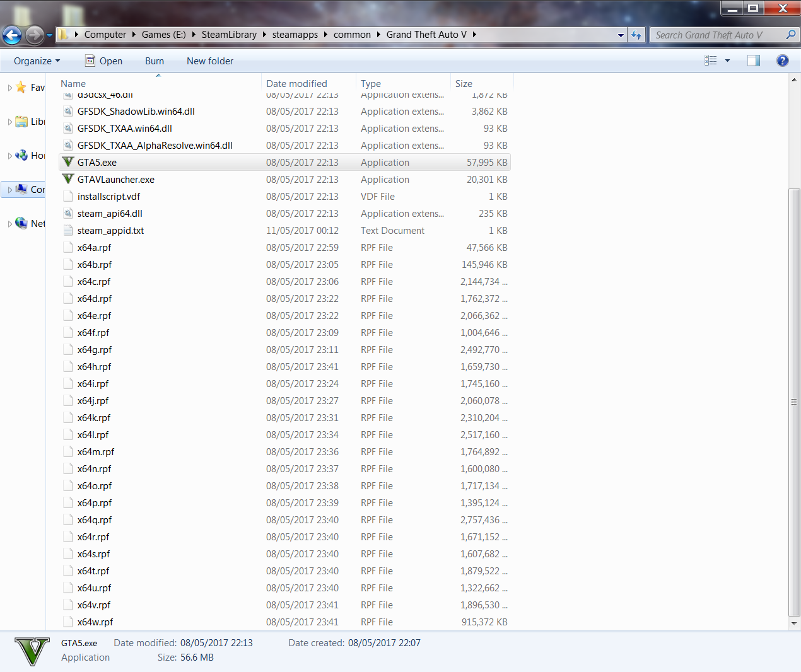Click the Text Document type cell
This screenshot has height=672, width=801.
tap(392, 230)
